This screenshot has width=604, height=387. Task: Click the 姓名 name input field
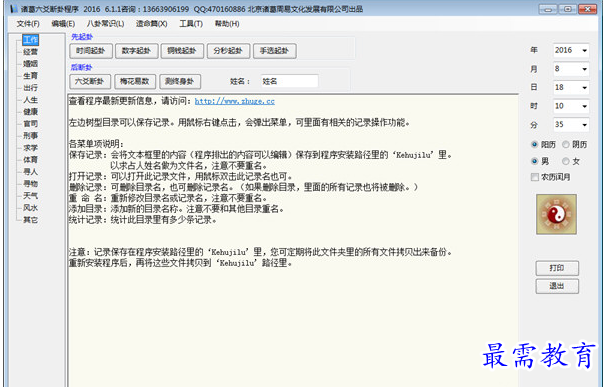coord(289,81)
